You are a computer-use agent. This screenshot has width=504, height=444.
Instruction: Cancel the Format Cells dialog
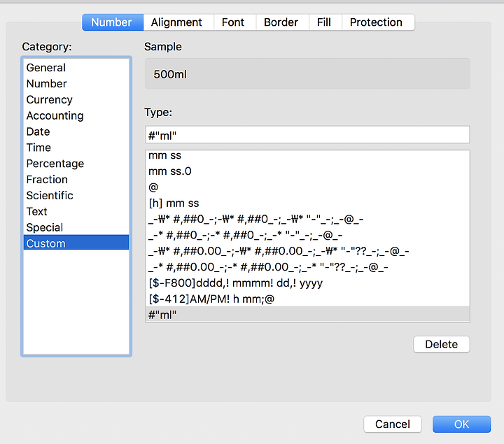[x=393, y=424]
